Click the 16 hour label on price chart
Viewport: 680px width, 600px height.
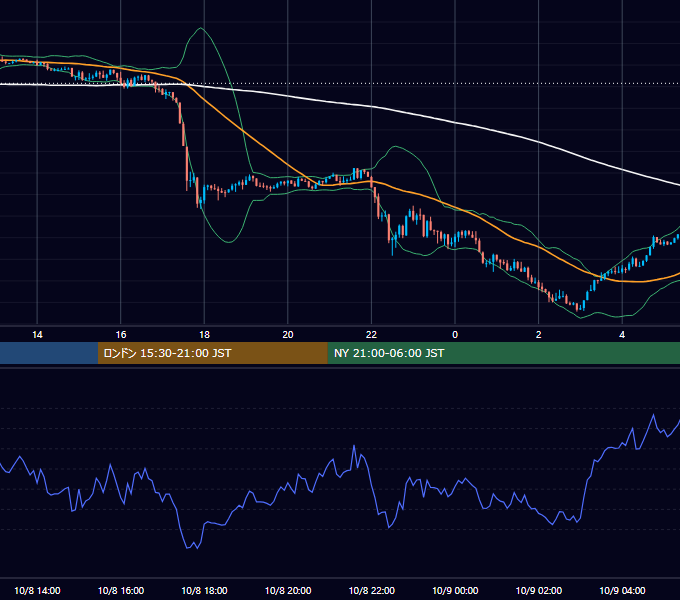[x=121, y=335]
